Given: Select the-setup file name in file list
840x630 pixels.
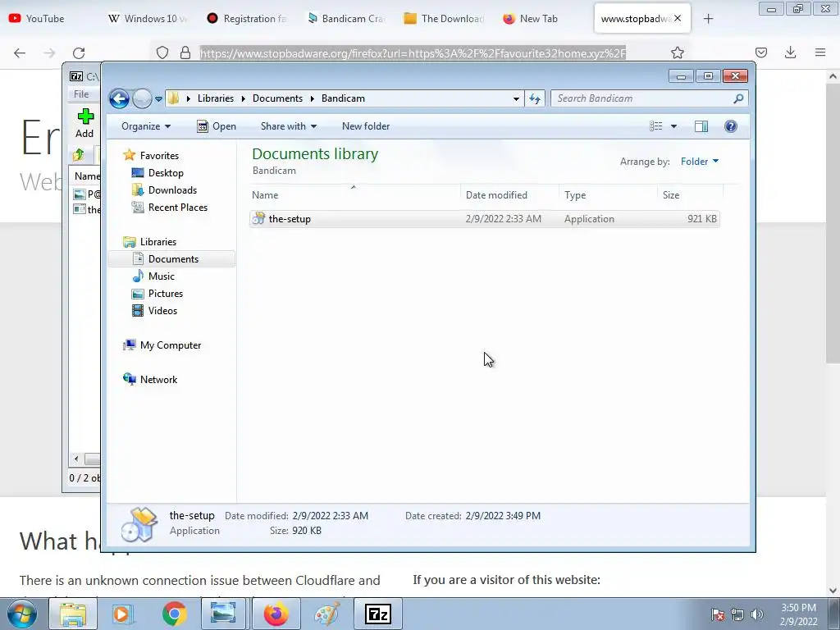Looking at the screenshot, I should tap(290, 218).
